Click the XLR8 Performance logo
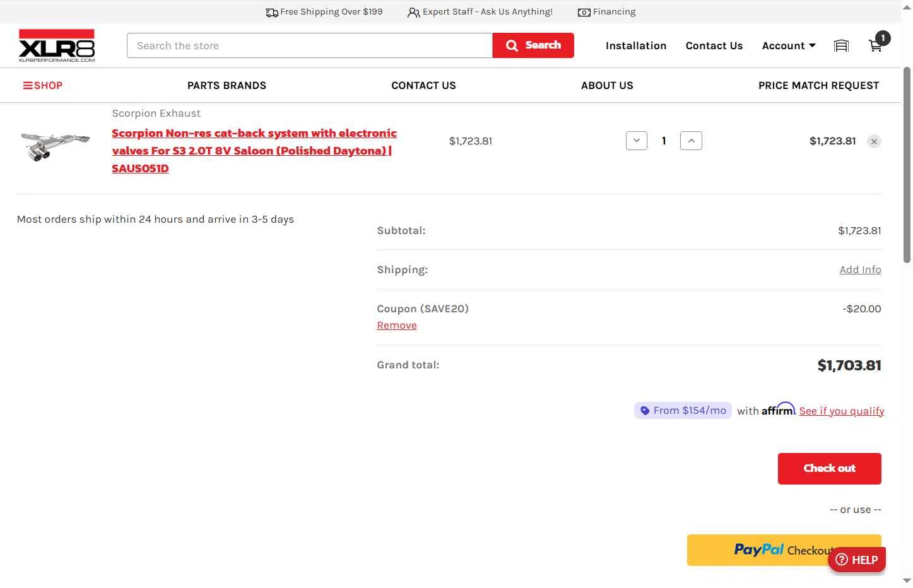This screenshot has height=588, width=913. tap(57, 45)
